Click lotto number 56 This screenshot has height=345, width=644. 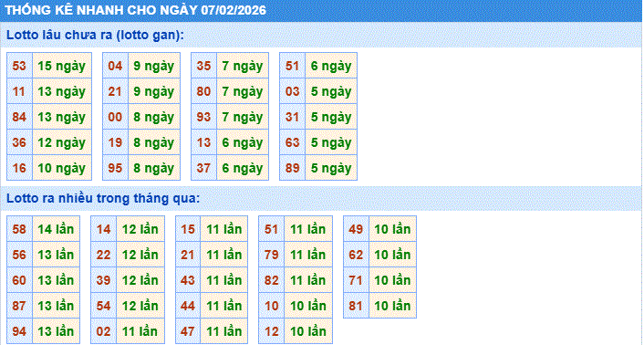[x=19, y=255]
